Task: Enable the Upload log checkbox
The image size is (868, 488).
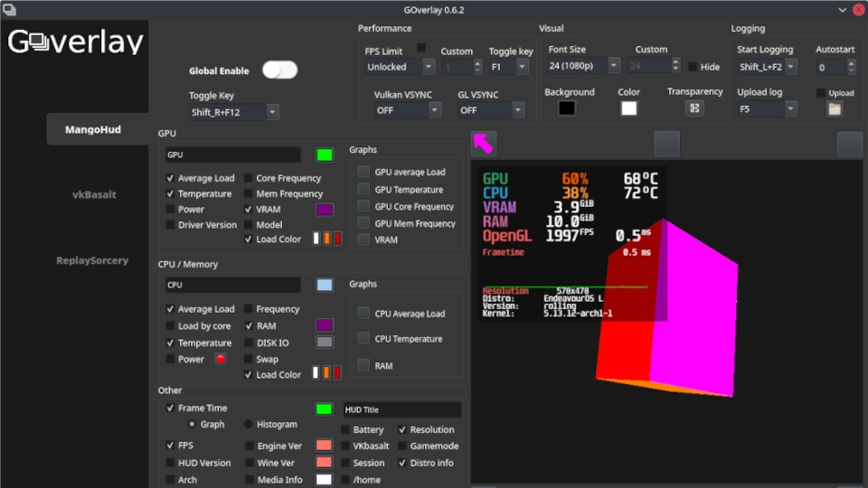Action: pyautogui.click(x=820, y=93)
